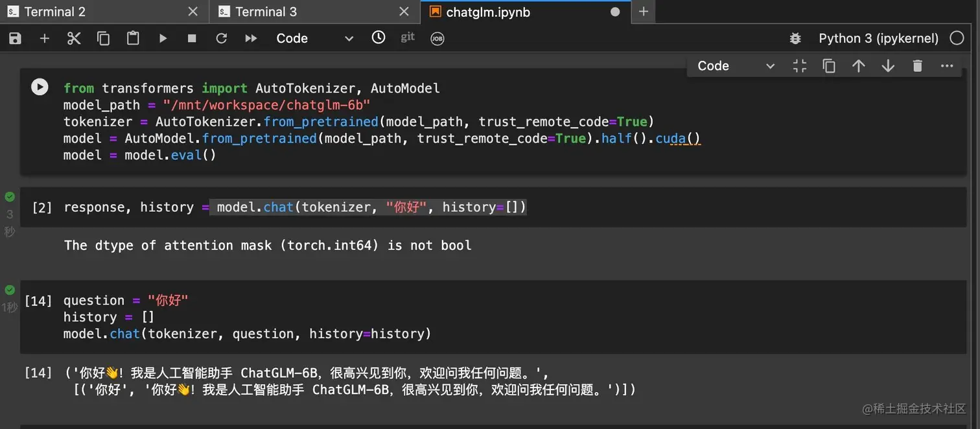Paste cell from clipboard icon
The image size is (980, 429).
tap(133, 38)
